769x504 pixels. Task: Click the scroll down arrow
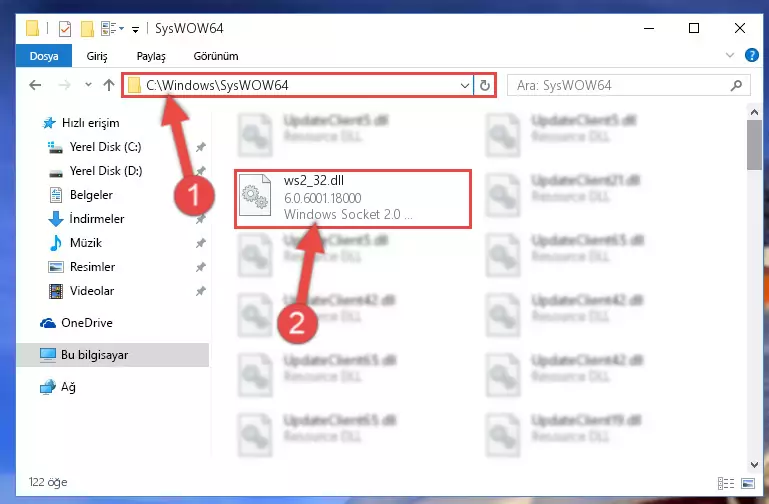pyautogui.click(x=754, y=464)
